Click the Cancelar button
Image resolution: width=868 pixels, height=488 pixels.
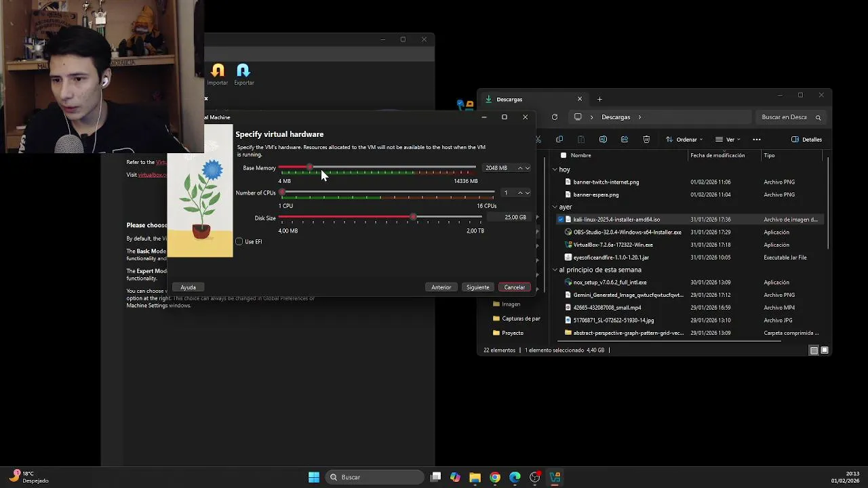pyautogui.click(x=515, y=287)
